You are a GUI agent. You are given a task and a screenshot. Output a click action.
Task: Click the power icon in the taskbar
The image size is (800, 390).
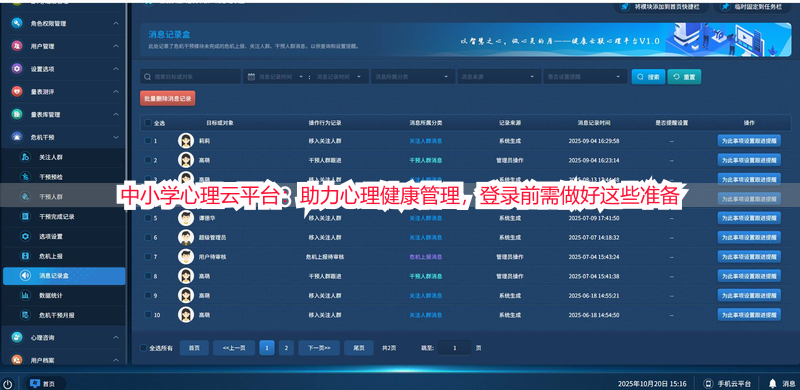[x=8, y=384]
